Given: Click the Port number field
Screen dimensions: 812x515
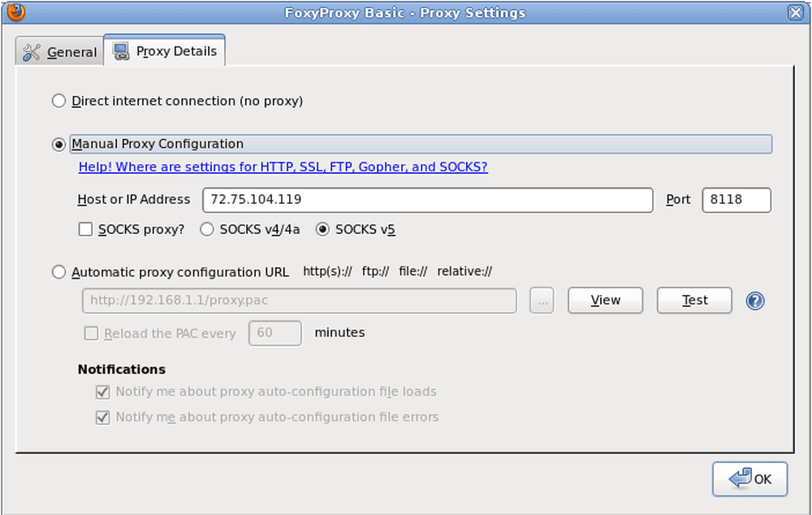Looking at the screenshot, I should coord(736,199).
